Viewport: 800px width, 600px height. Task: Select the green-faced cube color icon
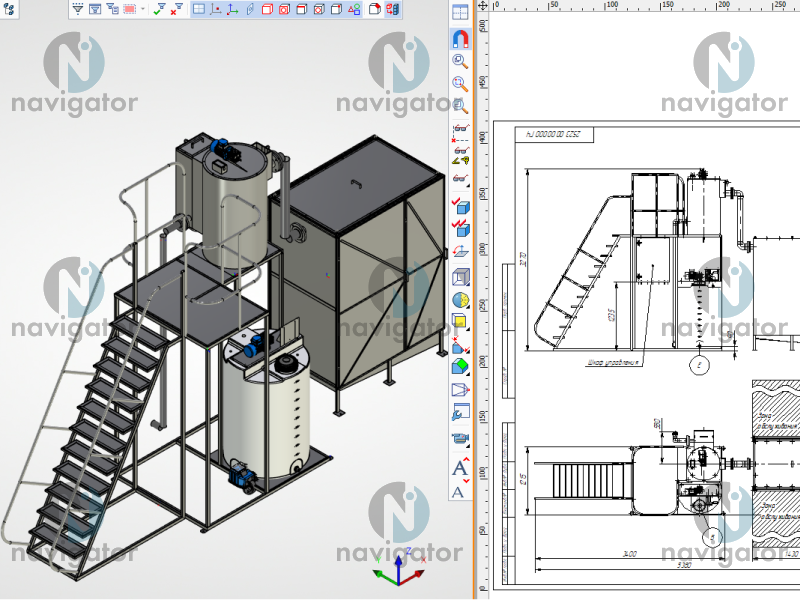coord(460,366)
